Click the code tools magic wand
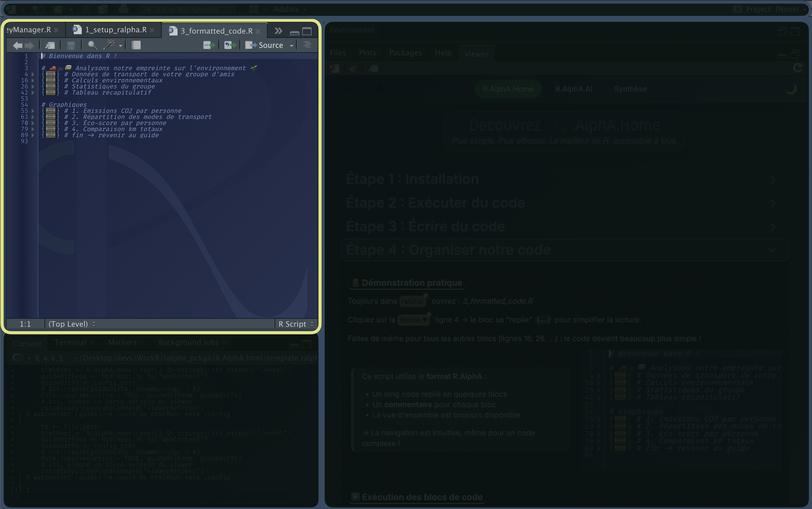812x509 pixels. (x=109, y=44)
